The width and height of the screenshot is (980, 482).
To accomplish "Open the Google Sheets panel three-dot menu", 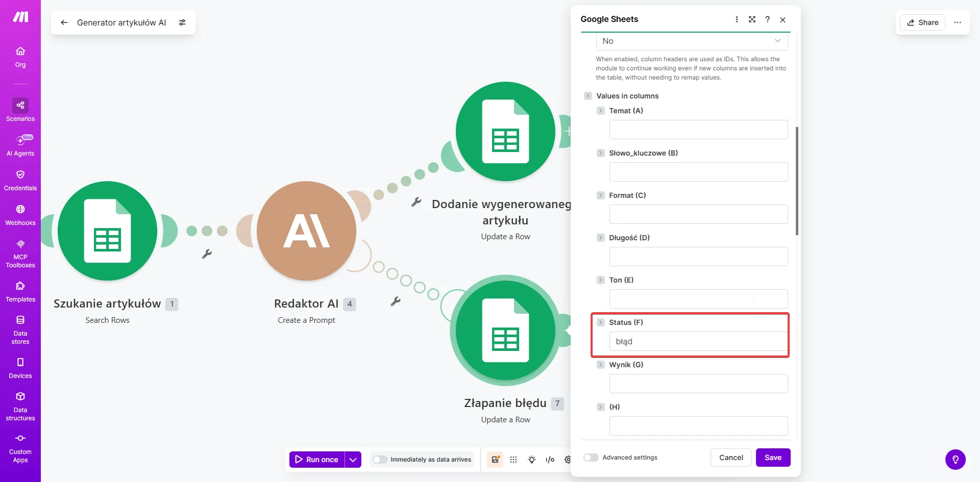I will point(737,19).
